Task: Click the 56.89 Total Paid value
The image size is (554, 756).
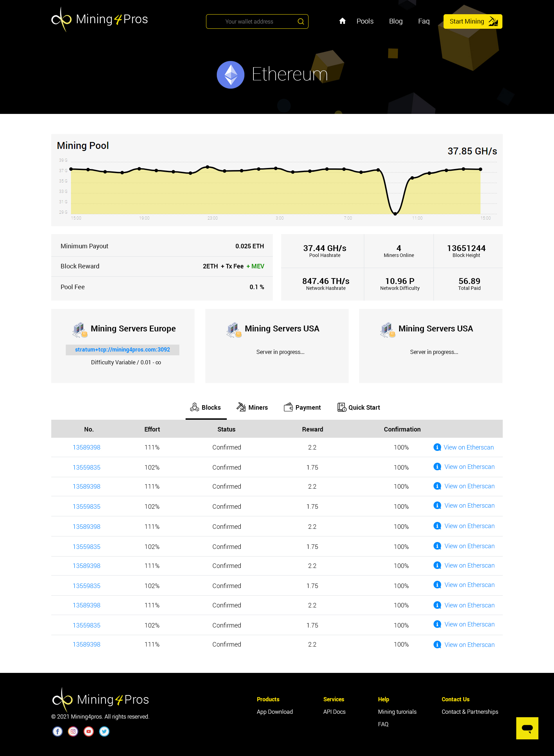Action: click(x=469, y=281)
